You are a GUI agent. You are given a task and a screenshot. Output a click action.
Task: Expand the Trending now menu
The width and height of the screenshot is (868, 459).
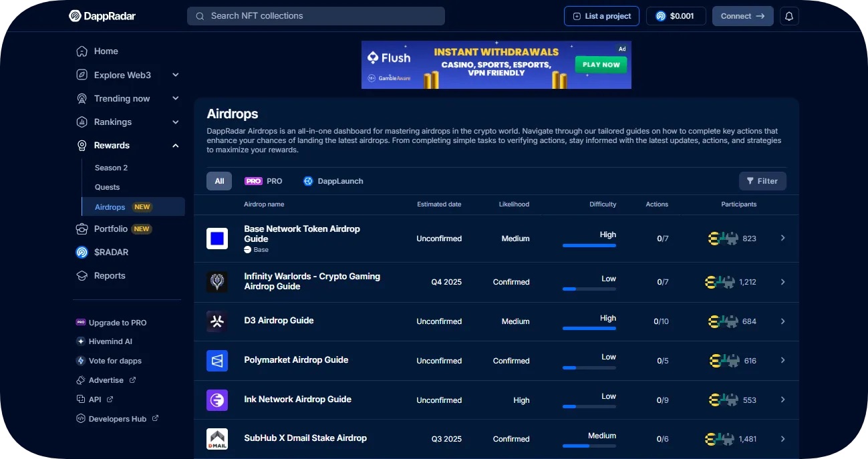point(175,98)
